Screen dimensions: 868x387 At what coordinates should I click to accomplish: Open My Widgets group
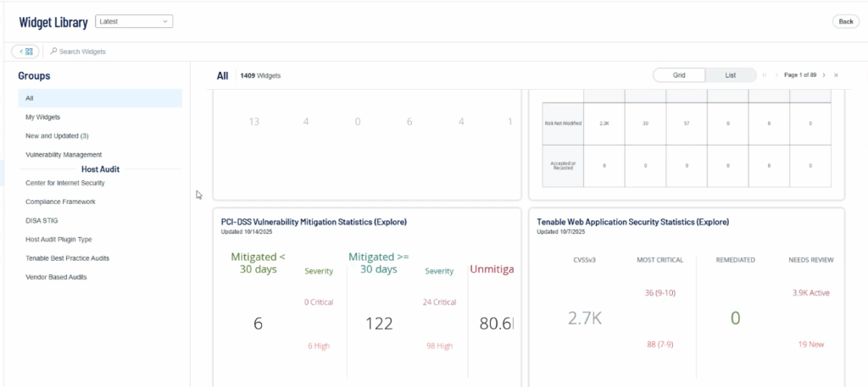[43, 117]
